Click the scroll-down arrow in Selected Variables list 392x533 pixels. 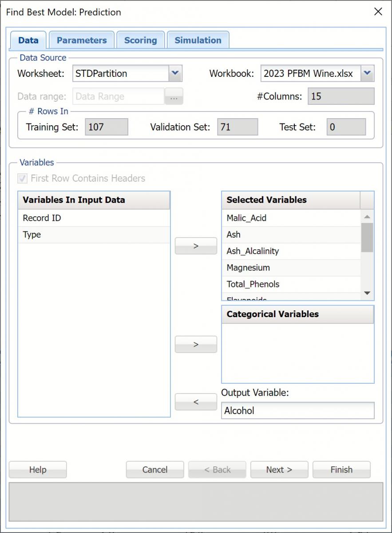[x=367, y=293]
